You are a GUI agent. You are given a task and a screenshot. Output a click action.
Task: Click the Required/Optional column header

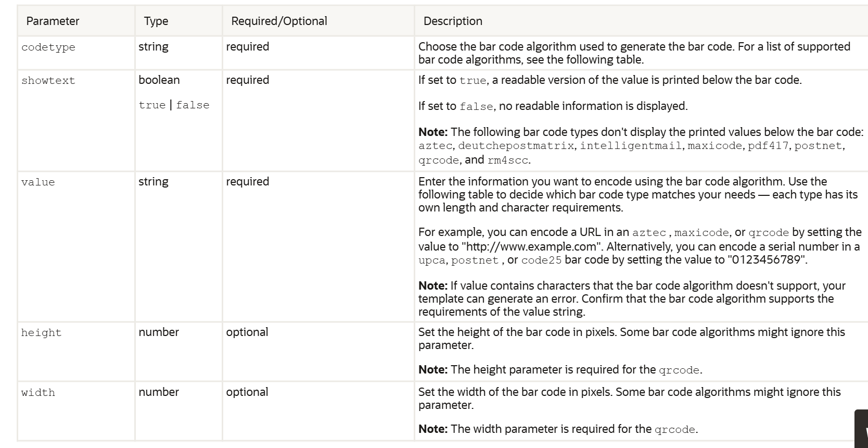click(x=279, y=21)
